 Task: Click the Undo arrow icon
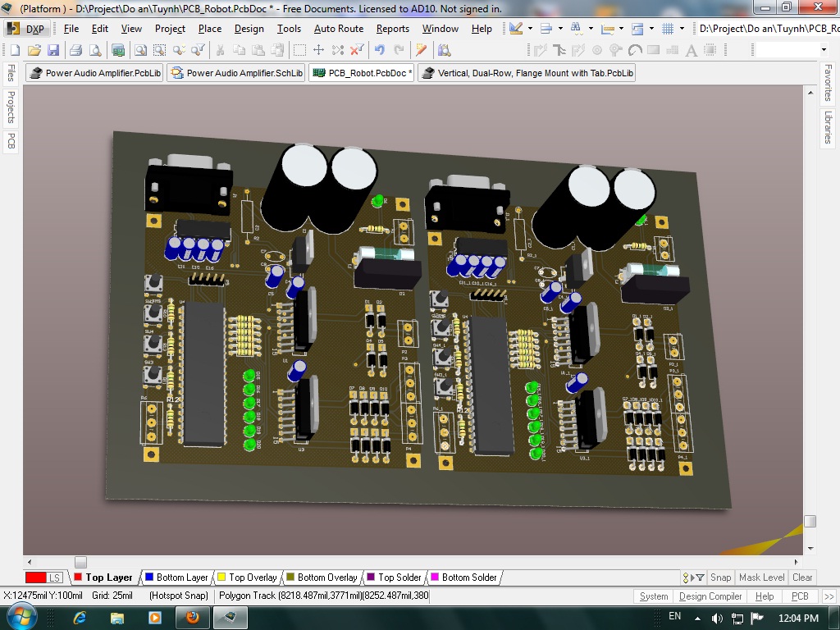click(379, 51)
